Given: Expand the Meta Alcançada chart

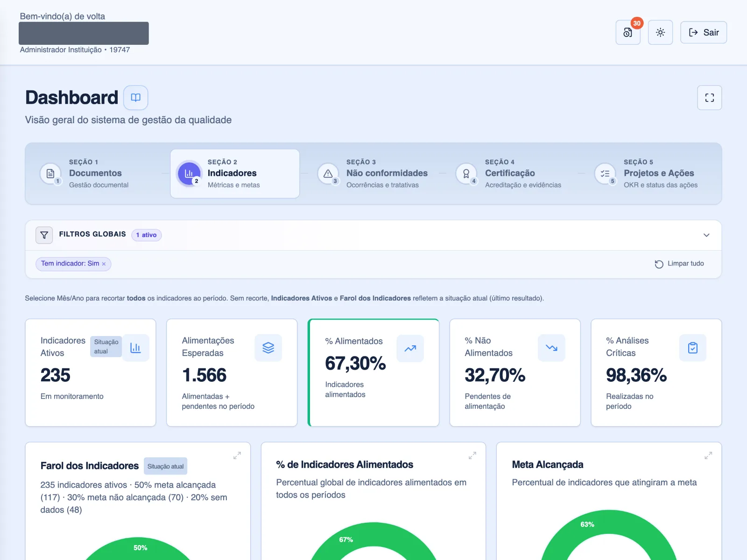Looking at the screenshot, I should 708,455.
